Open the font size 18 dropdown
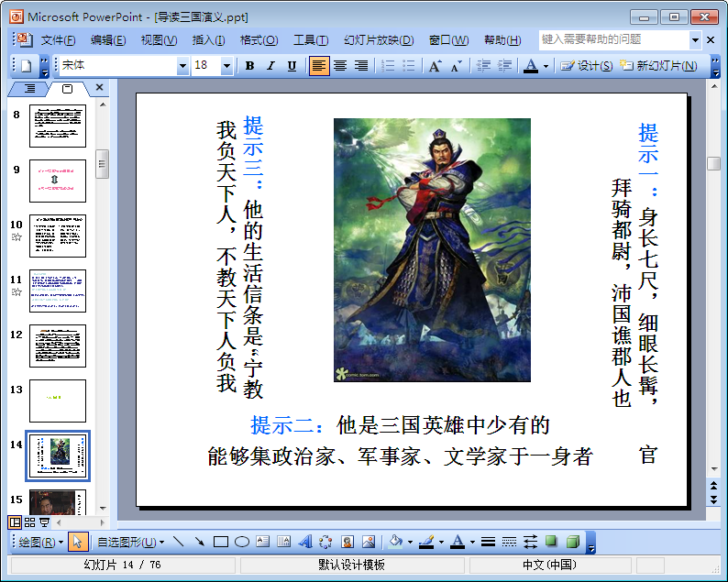 tap(226, 66)
